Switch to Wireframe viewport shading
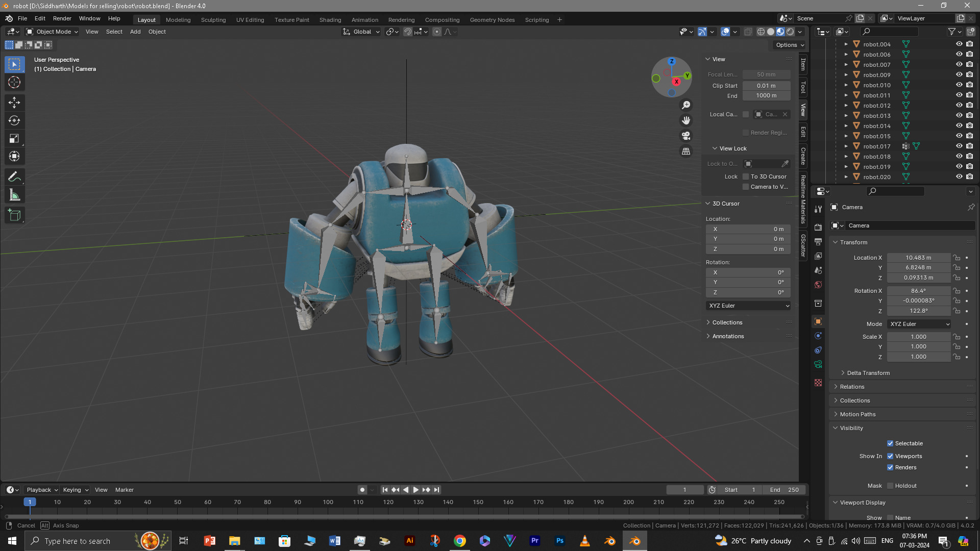This screenshot has height=551, width=980. click(x=761, y=32)
